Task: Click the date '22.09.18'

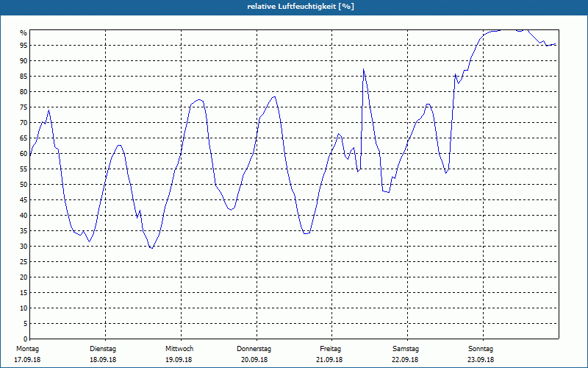Action: tap(405, 360)
